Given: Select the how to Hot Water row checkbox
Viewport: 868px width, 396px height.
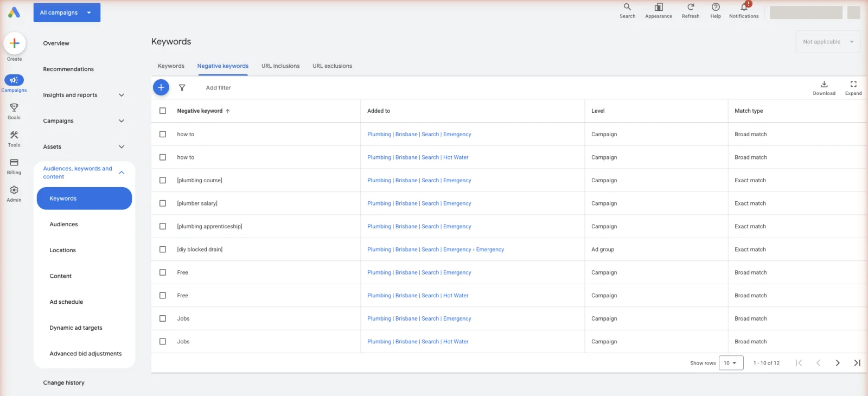Looking at the screenshot, I should coord(163,157).
